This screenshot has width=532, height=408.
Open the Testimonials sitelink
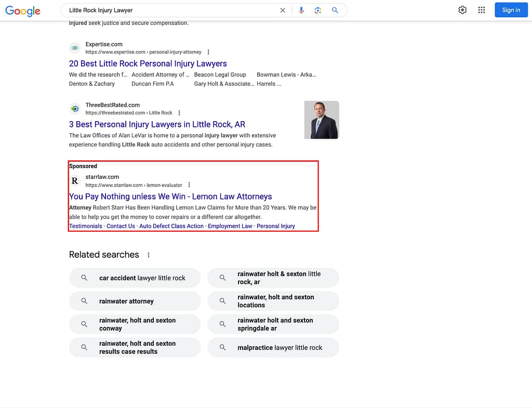86,226
